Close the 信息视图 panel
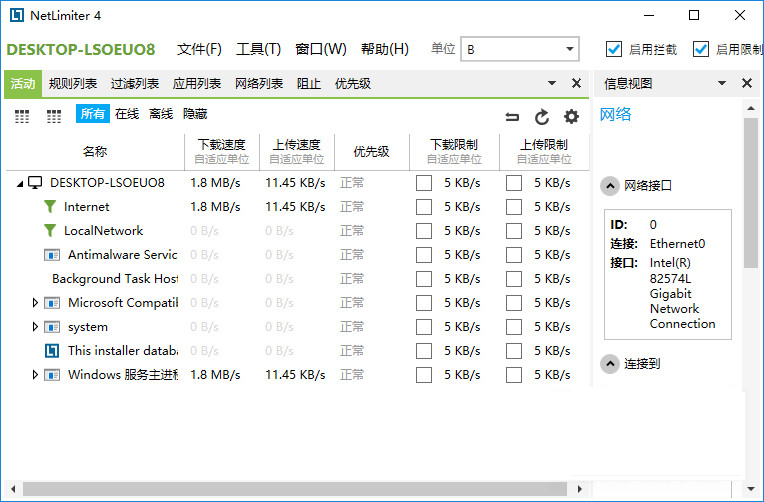 747,83
